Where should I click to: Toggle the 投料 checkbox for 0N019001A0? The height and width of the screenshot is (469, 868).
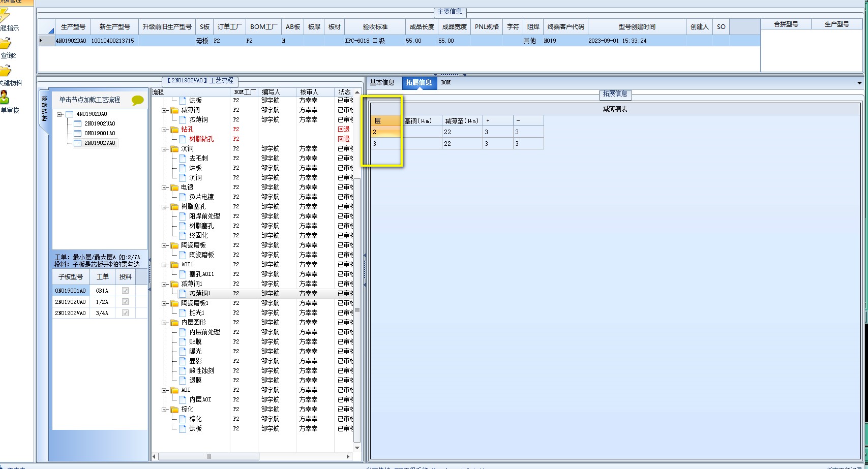tap(125, 291)
